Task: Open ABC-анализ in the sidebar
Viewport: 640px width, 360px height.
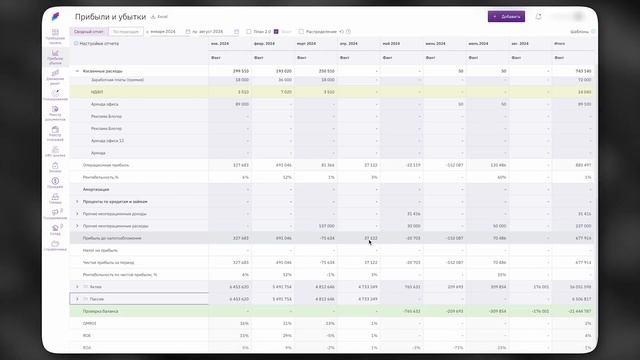Action: [x=55, y=151]
